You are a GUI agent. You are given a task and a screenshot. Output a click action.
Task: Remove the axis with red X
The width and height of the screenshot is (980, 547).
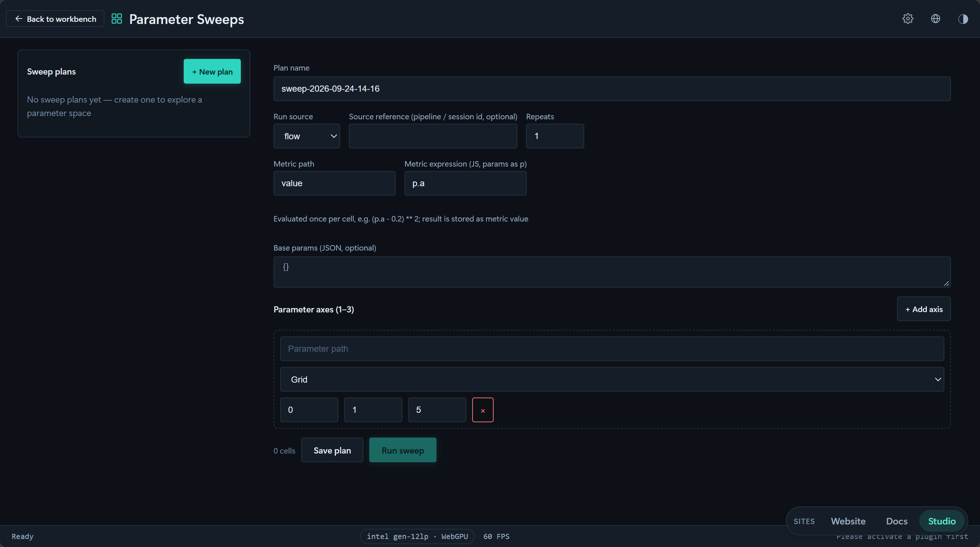tap(483, 410)
